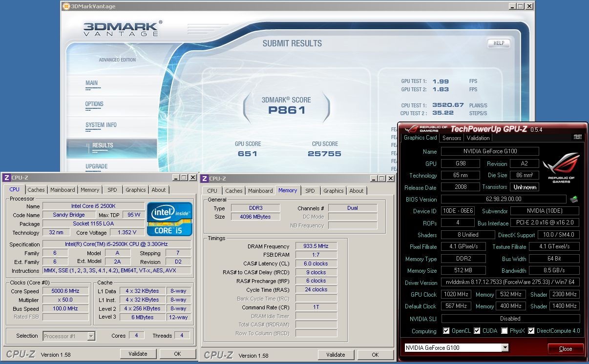The width and height of the screenshot is (589, 364).
Task: Toggle the CUDA checkbox in GPU-Z
Action: pyautogui.click(x=477, y=331)
